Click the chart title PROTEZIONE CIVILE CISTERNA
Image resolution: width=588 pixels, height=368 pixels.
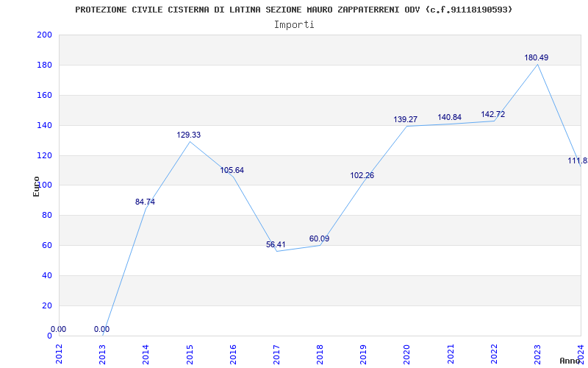coord(294,10)
